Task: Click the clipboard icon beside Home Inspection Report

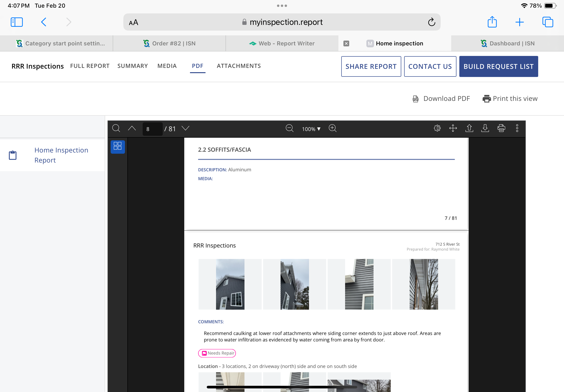Action: pyautogui.click(x=13, y=155)
